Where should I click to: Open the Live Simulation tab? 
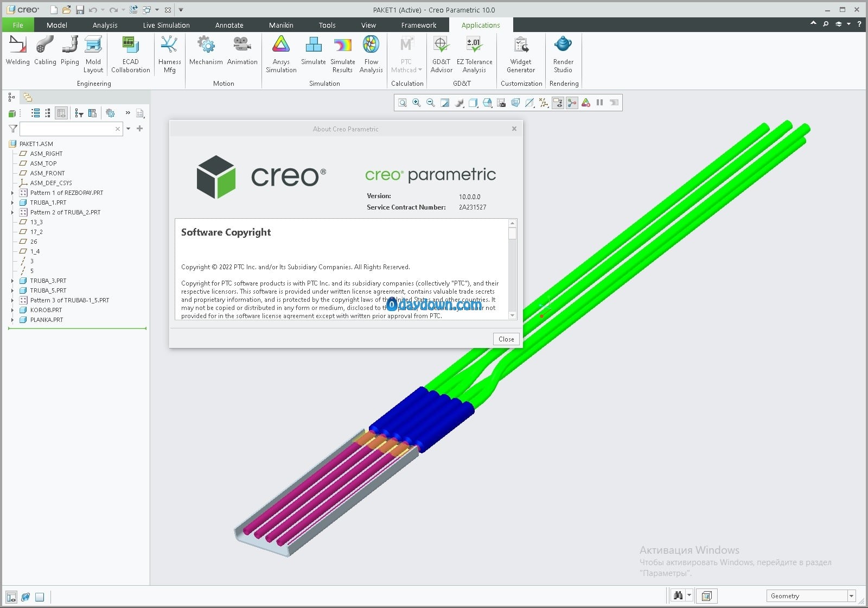click(x=166, y=25)
